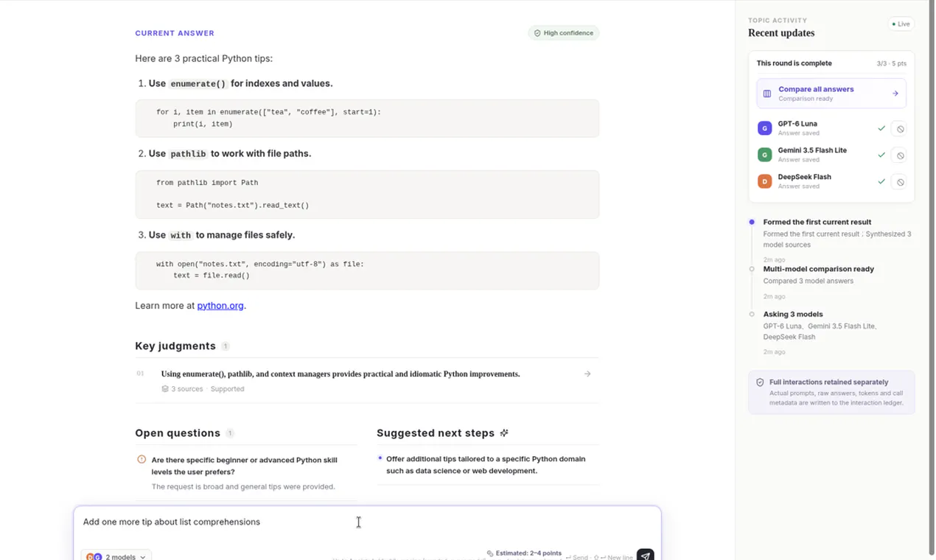Viewport: 936px width, 560px height.
Task: Click the layers icon beside 3 sources
Action: click(x=165, y=389)
